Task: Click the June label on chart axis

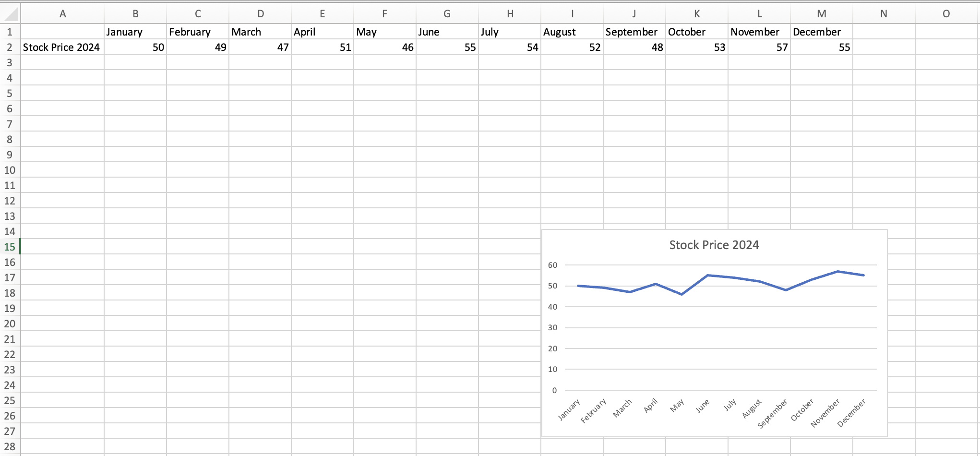Action: 704,406
